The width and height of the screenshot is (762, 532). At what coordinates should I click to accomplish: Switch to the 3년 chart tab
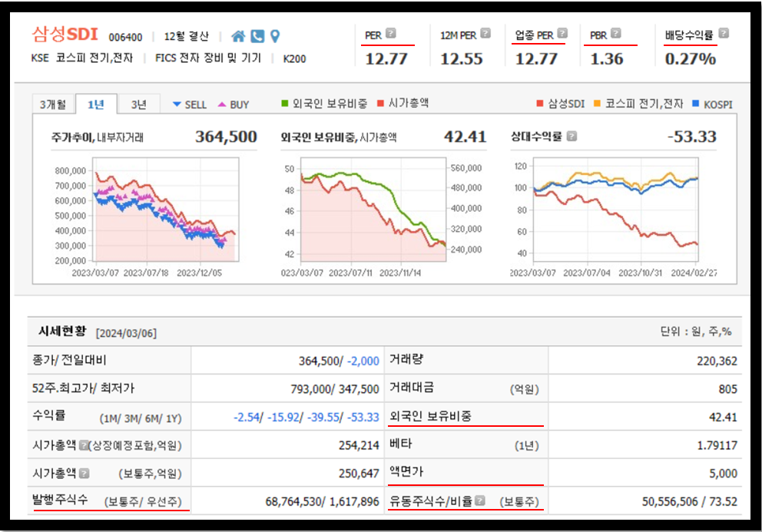click(x=139, y=104)
